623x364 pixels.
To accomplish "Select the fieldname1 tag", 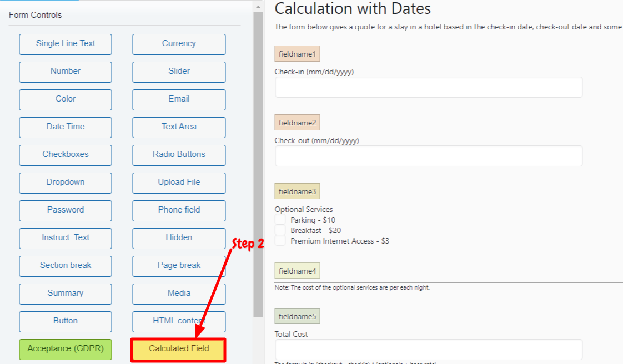I will tap(297, 54).
